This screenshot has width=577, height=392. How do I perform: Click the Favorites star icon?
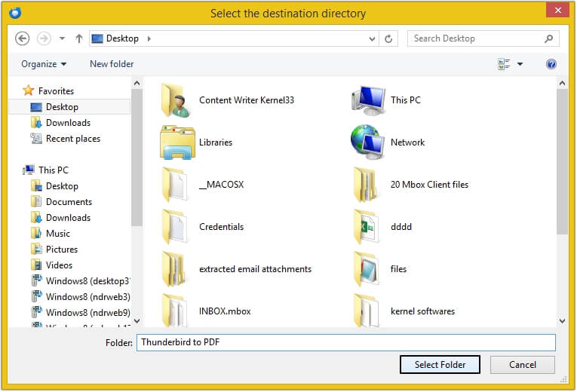[29, 90]
